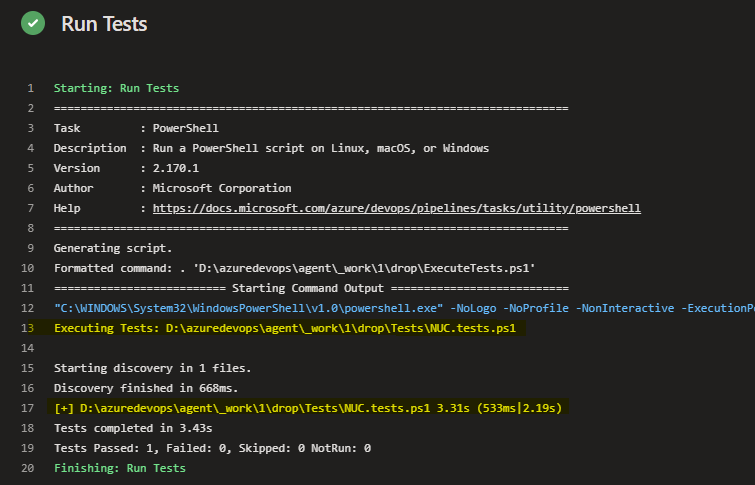Image resolution: width=755 pixels, height=485 pixels.
Task: Click the Author Microsoft Corporation line
Action: 172,188
